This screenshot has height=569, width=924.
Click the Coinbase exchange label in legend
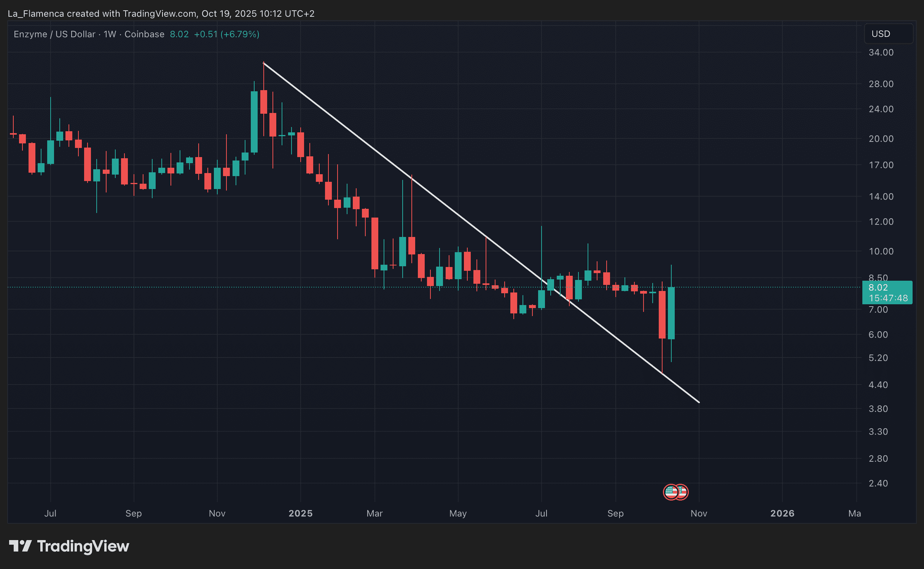[144, 34]
